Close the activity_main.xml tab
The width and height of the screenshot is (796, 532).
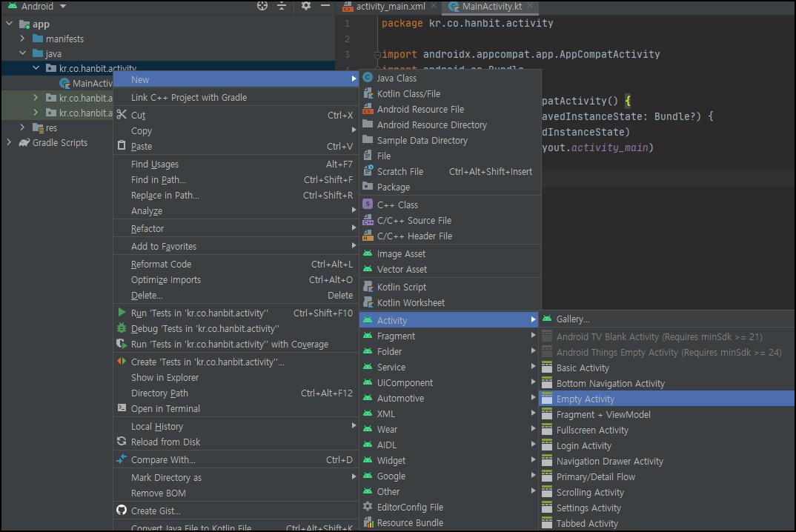point(433,6)
